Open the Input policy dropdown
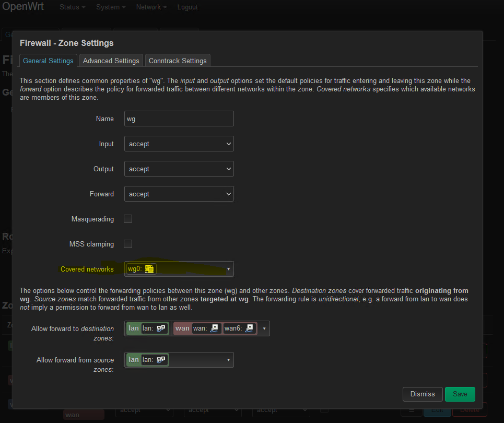Viewport: 504px width, 423px height. pos(179,144)
